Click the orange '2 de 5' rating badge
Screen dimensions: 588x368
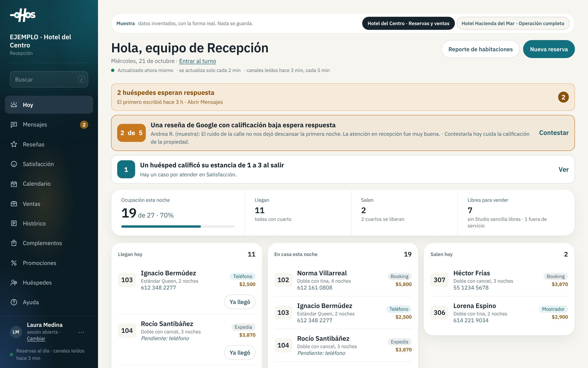pyautogui.click(x=131, y=133)
